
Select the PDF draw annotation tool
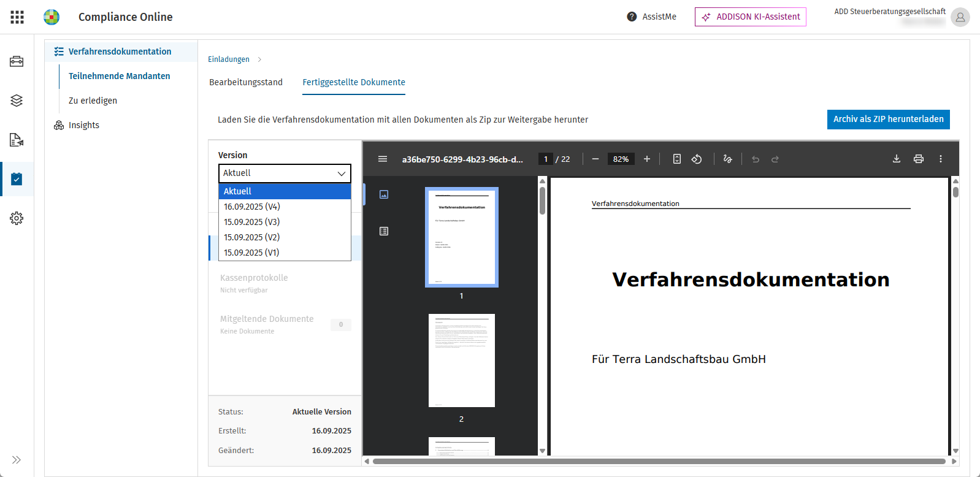(x=727, y=159)
